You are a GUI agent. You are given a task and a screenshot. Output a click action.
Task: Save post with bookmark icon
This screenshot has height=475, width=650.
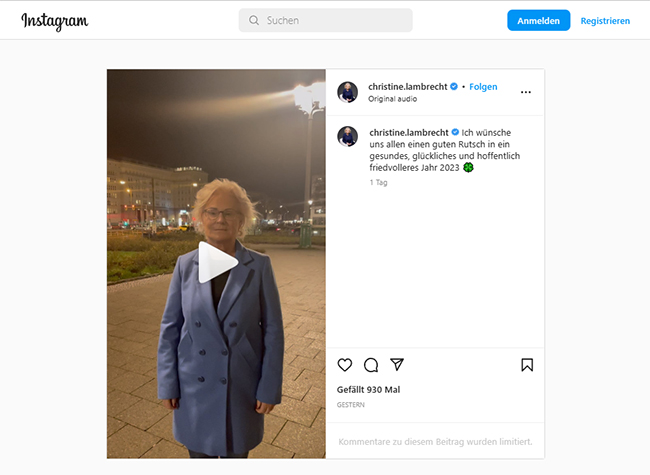point(527,365)
